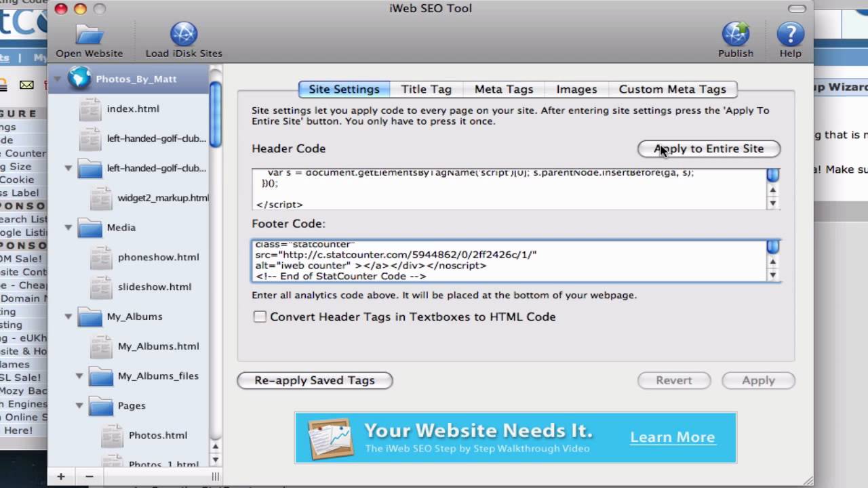
Task: Click the Publish globe icon
Action: coord(736,34)
